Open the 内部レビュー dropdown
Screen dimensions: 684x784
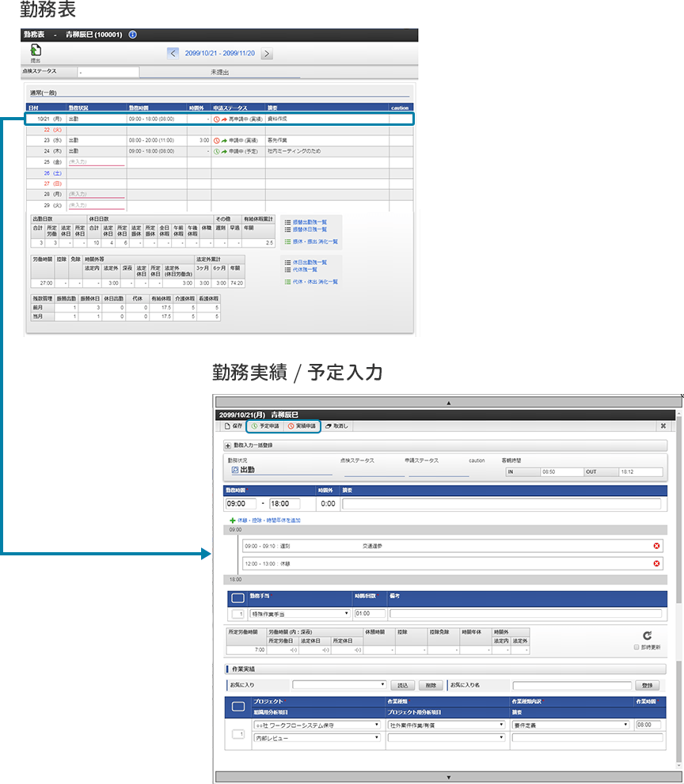pyautogui.click(x=317, y=737)
